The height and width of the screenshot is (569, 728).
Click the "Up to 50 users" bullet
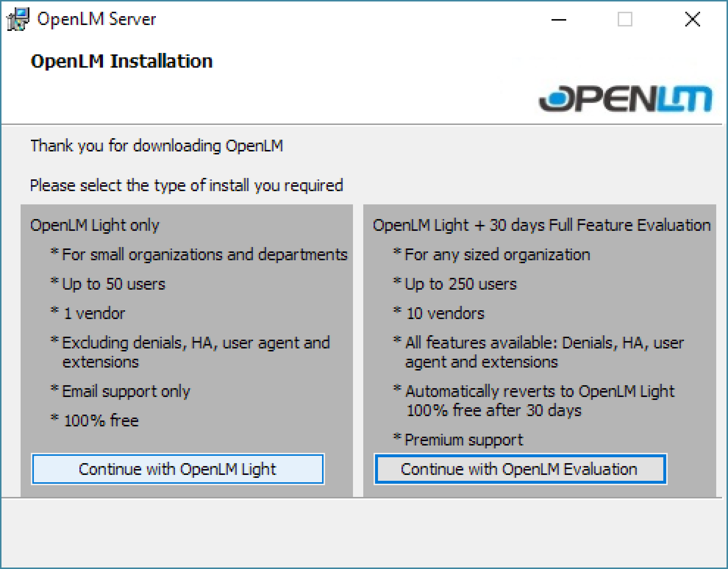pos(114,284)
